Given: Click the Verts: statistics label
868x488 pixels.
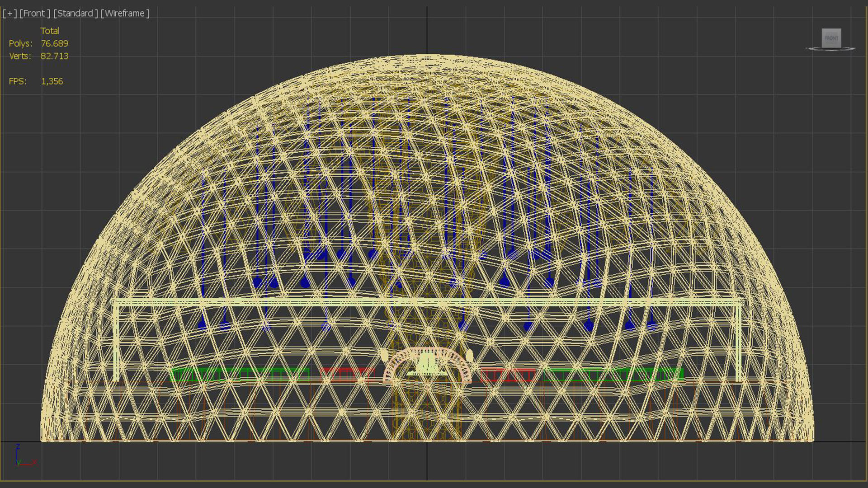Looking at the screenshot, I should tap(20, 56).
